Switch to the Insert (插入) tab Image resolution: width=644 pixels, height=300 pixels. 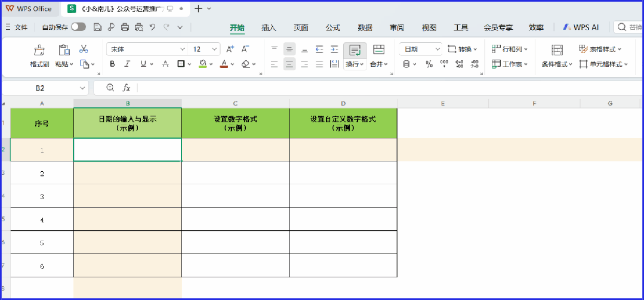coord(269,27)
